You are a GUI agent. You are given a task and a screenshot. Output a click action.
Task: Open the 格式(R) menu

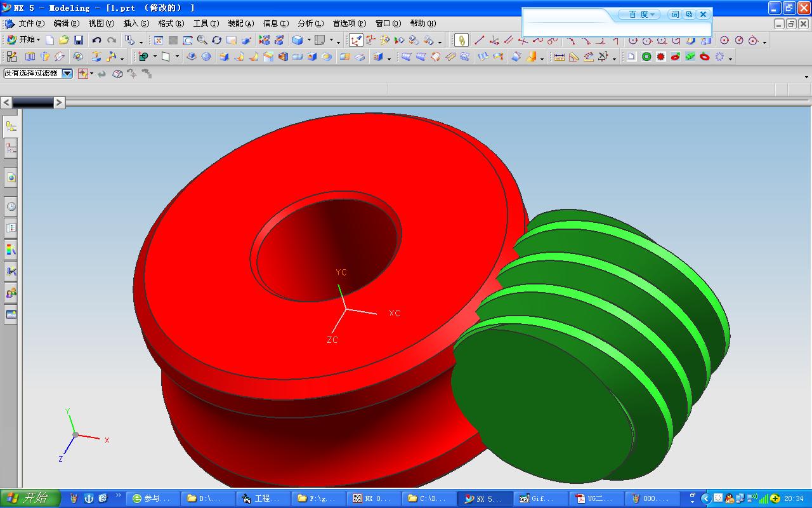coord(171,23)
